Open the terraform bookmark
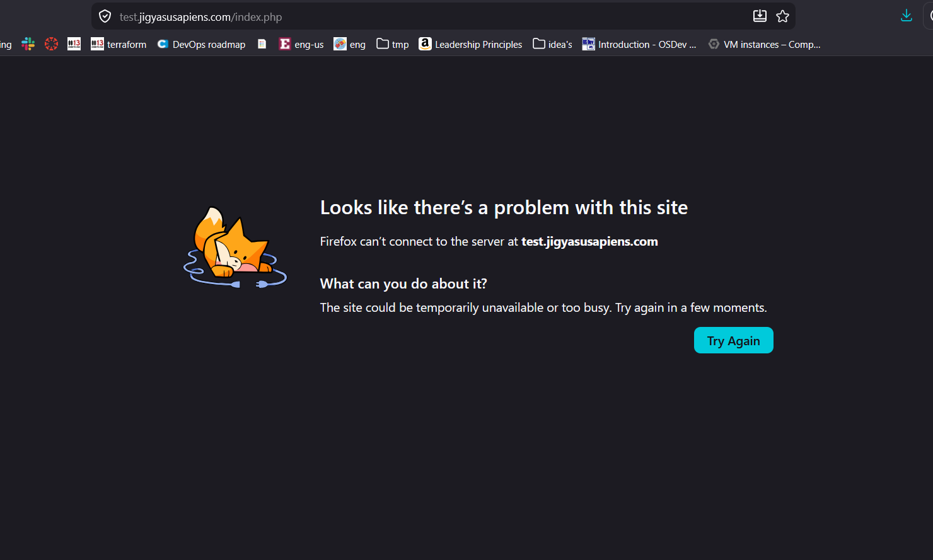Image resolution: width=933 pixels, height=560 pixels. [119, 44]
